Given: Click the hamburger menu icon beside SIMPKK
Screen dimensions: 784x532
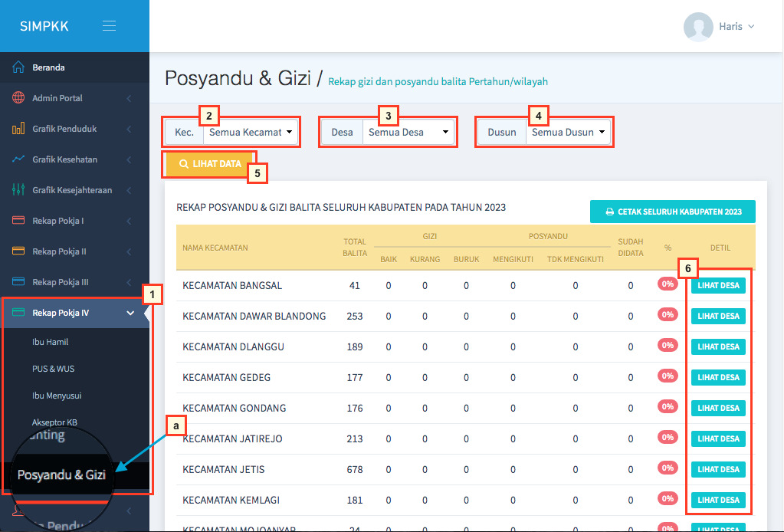Looking at the screenshot, I should pyautogui.click(x=109, y=26).
